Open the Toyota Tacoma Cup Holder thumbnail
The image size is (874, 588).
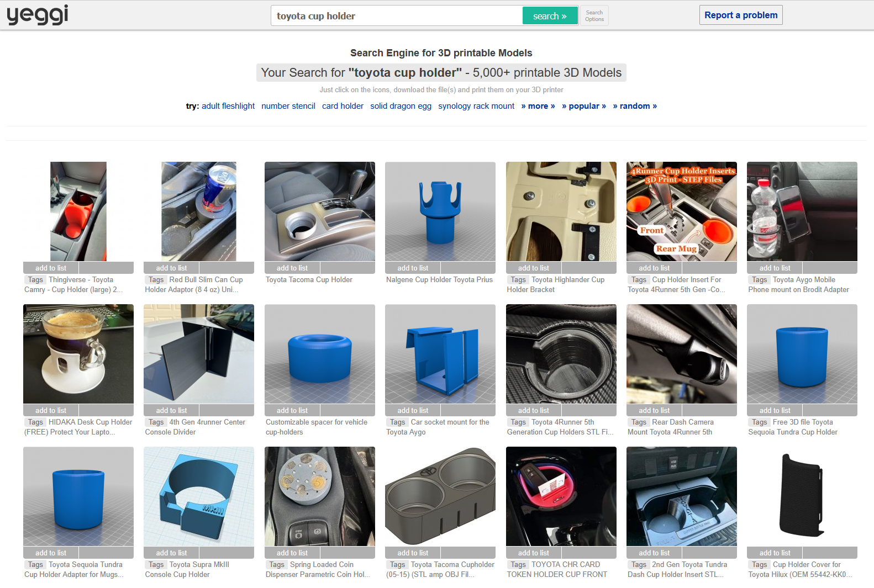pos(320,211)
